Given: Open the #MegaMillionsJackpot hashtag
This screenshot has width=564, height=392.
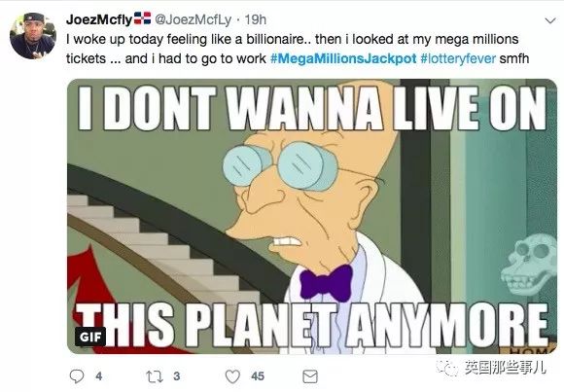Looking at the screenshot, I should click(343, 58).
